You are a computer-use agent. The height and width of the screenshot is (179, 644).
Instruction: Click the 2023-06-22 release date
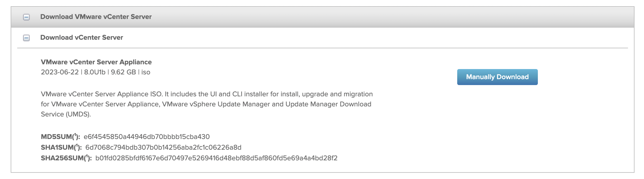(60, 72)
